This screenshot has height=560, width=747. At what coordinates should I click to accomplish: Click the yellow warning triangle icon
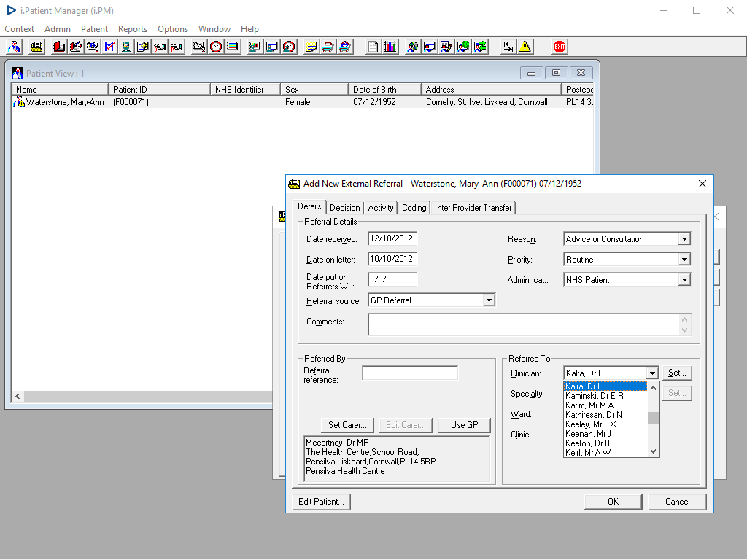click(x=525, y=47)
